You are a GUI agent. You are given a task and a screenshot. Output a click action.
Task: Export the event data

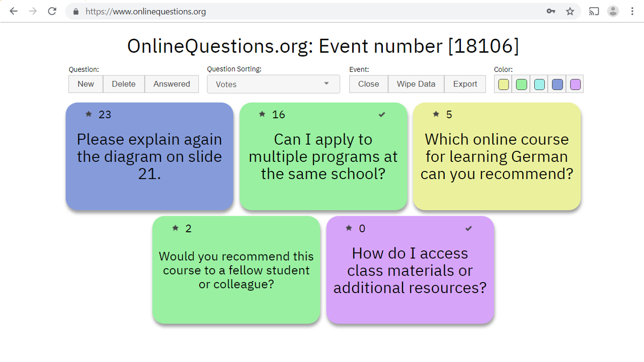point(464,84)
